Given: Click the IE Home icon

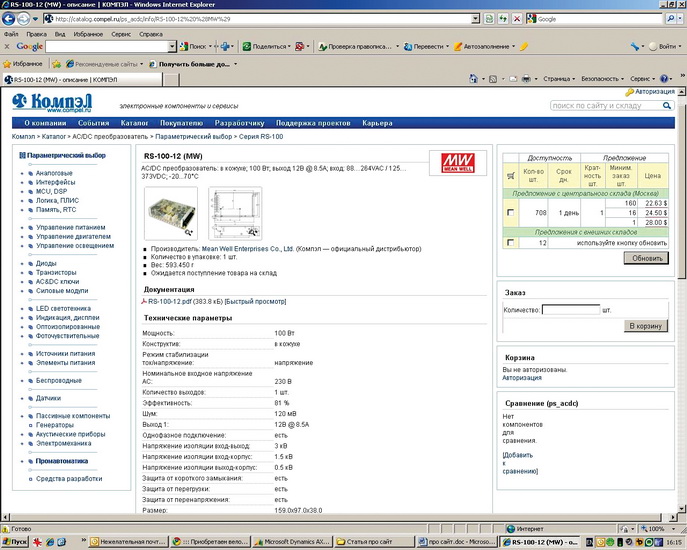Looking at the screenshot, I should click(x=473, y=79).
